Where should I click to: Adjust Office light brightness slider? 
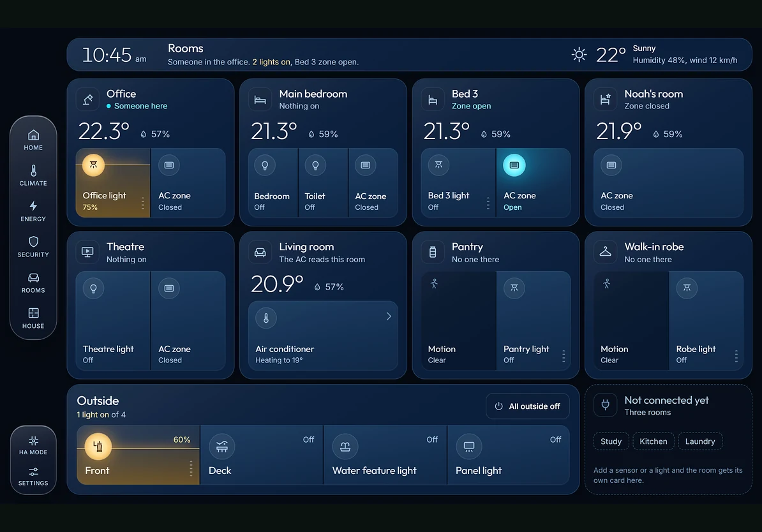point(113,165)
